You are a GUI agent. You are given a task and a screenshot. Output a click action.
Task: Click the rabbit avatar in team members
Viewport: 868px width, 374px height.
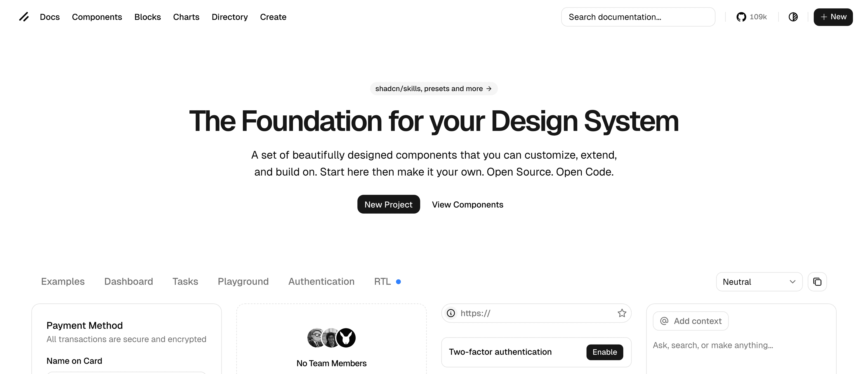point(346,338)
